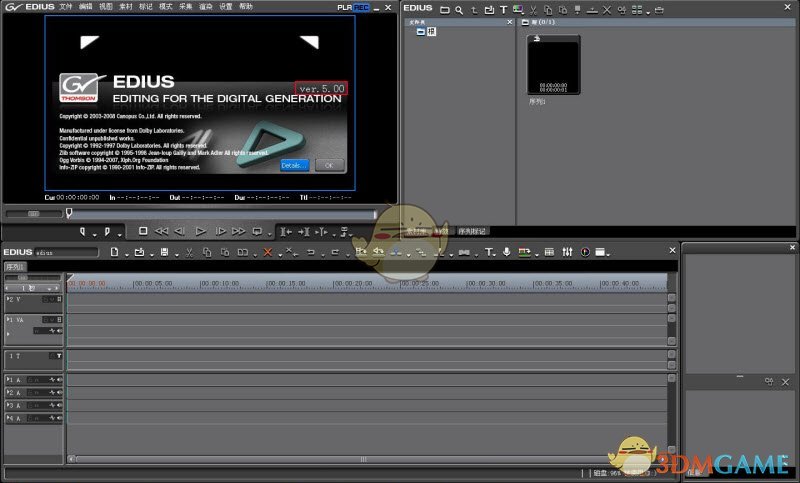
Task: Click the Fast Forward button in the player
Action: tap(238, 231)
